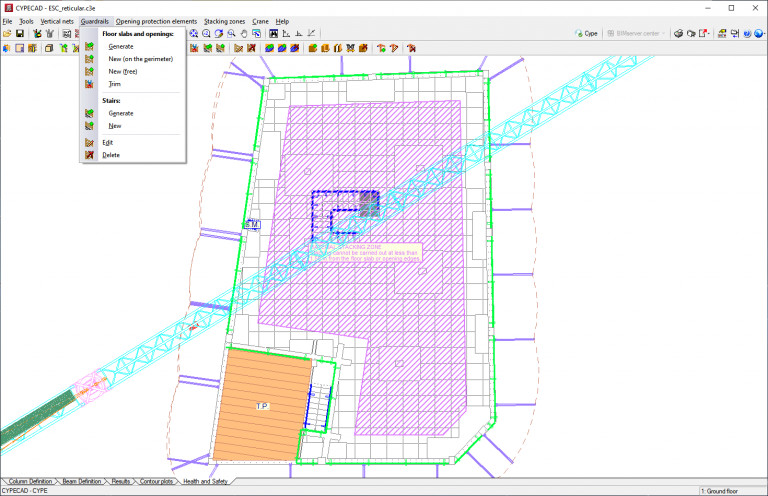Screen dimensions: 768x496
Task: Click the redraw refresh arrow icon
Action: (218, 34)
